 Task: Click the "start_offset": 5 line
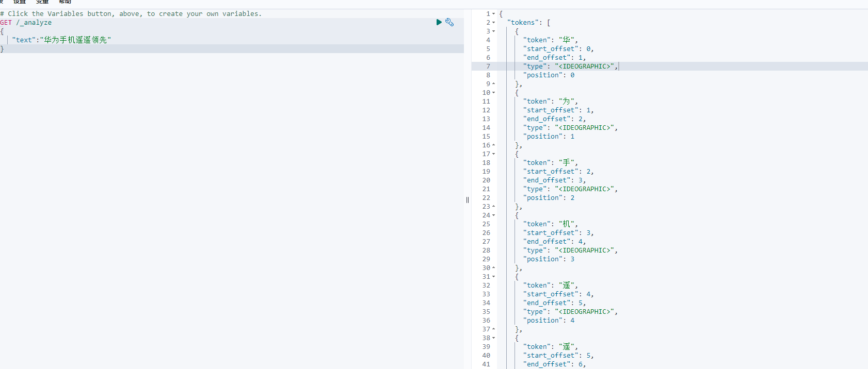[558, 356]
